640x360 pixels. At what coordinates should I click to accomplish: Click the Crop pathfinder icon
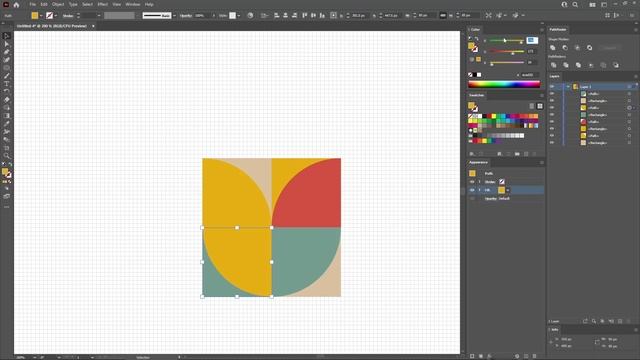(x=591, y=65)
